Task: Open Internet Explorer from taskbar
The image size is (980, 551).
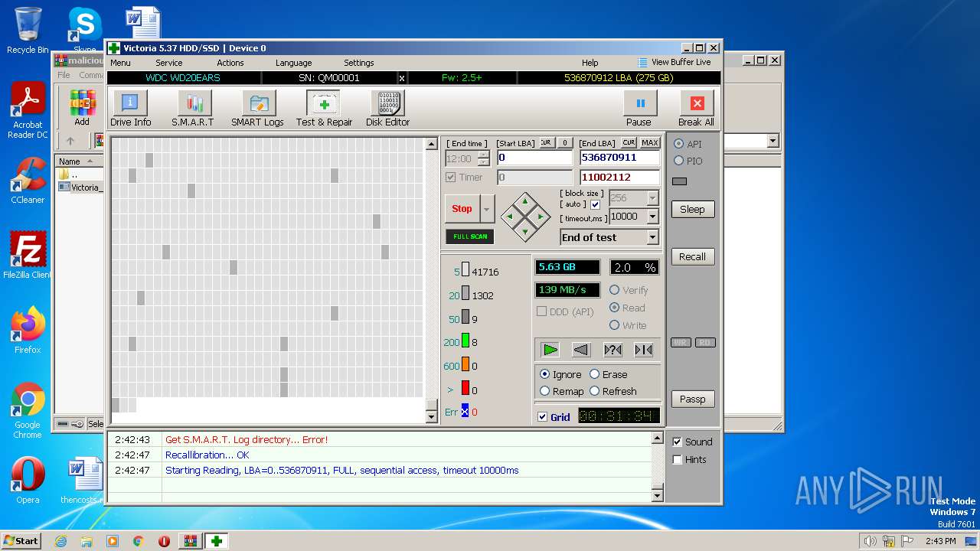Action: 60,541
